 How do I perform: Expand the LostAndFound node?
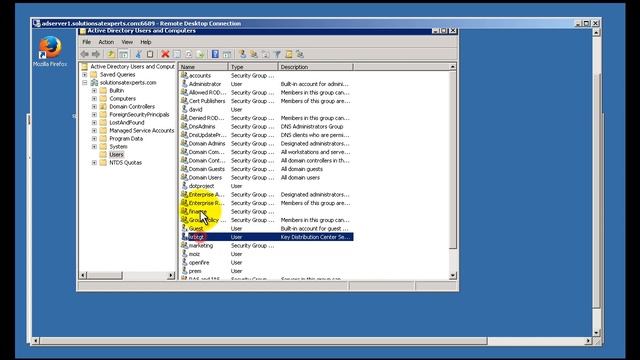[94, 122]
